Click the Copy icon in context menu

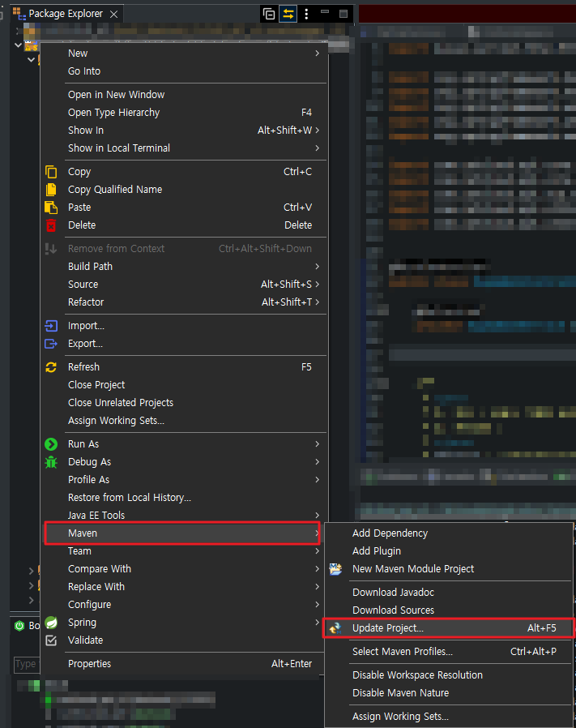(x=51, y=172)
